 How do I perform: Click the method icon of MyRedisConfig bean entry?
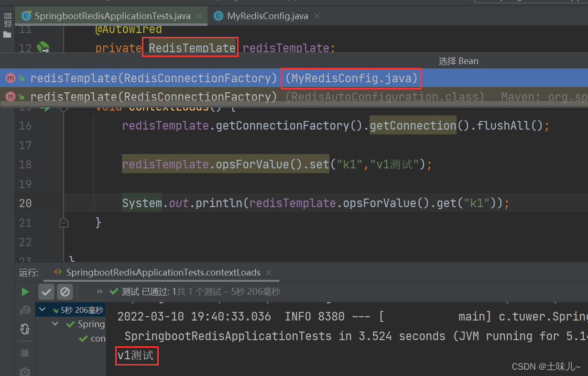[10, 78]
